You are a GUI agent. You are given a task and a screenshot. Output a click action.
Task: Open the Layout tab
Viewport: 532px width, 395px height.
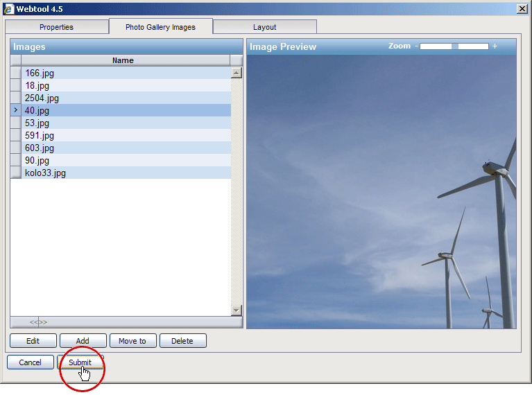[x=264, y=27]
